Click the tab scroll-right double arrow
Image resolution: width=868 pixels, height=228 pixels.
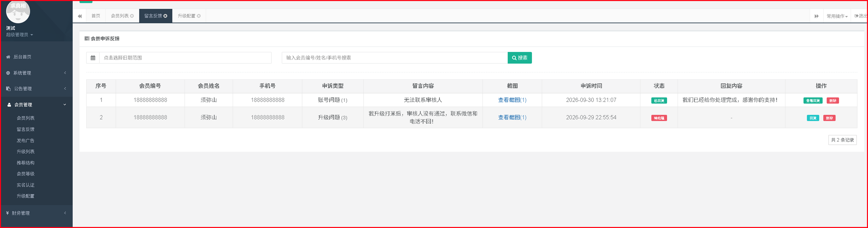(x=817, y=16)
